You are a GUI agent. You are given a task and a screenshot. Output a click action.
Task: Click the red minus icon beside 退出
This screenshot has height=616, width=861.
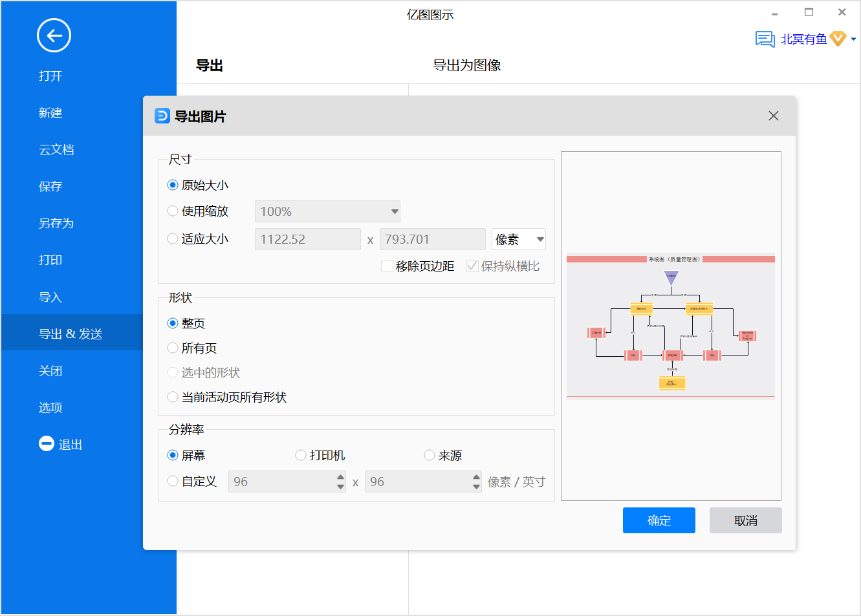click(x=47, y=443)
